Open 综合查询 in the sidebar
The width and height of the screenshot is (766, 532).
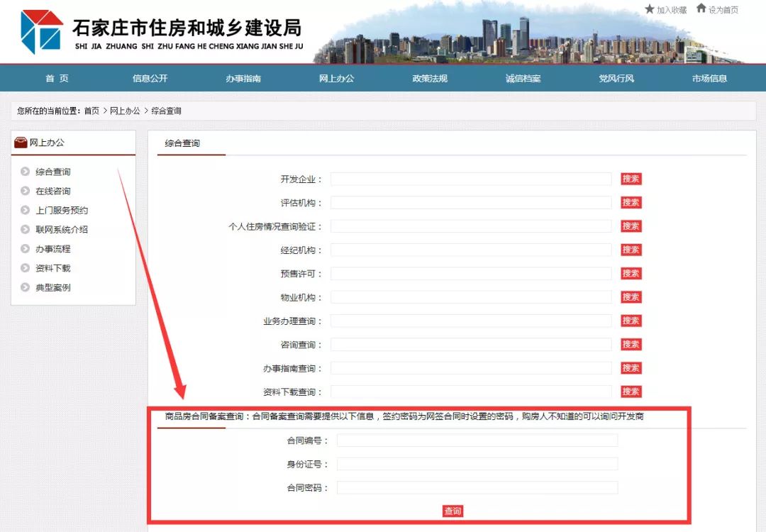tap(52, 172)
